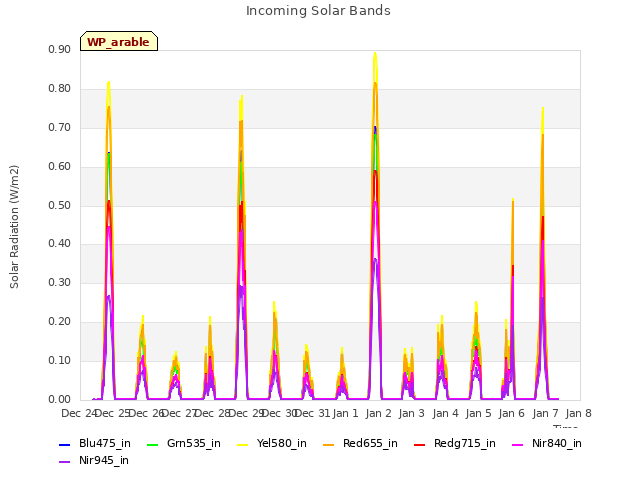This screenshot has width=640, height=480.
Task: Select the Red655_in legend label
Action: [x=370, y=444]
